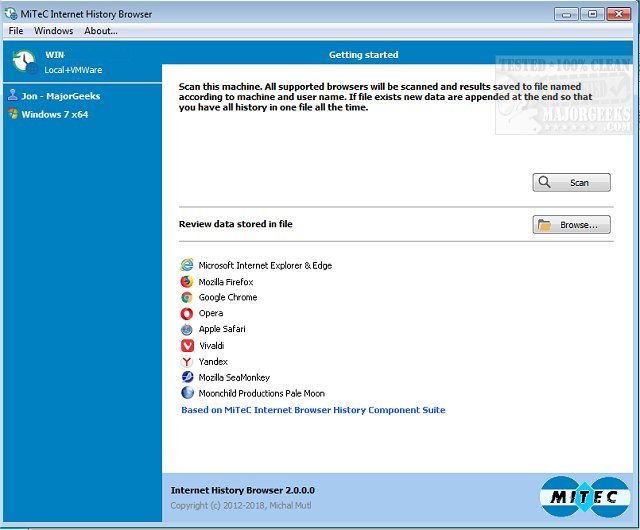Open the About... menu
The width and height of the screenshot is (640, 530).
click(x=101, y=31)
